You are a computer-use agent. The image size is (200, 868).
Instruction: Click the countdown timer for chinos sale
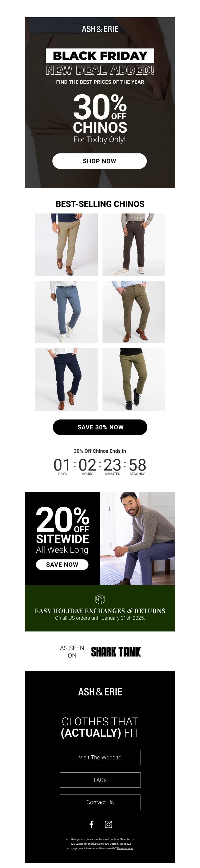click(100, 466)
